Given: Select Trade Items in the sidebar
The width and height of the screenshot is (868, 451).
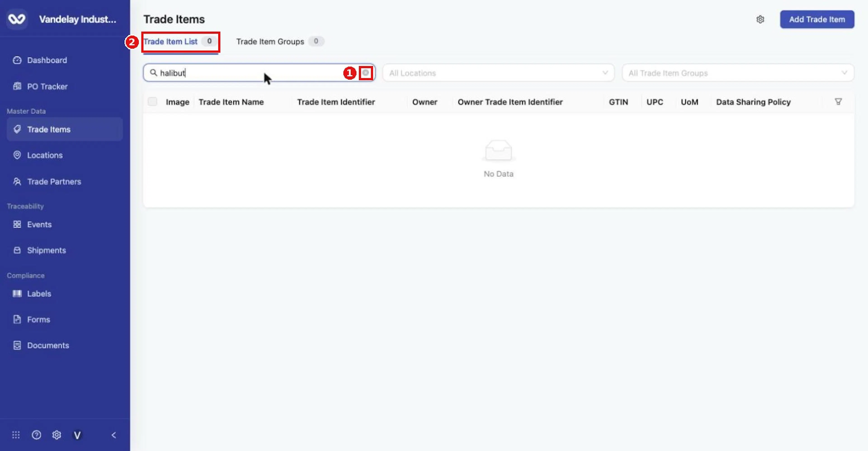Looking at the screenshot, I should (x=65, y=129).
